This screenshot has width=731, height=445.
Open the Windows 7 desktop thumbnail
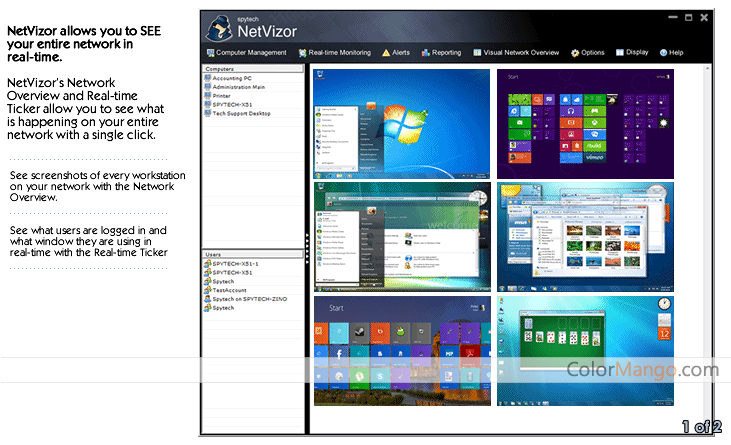402,124
